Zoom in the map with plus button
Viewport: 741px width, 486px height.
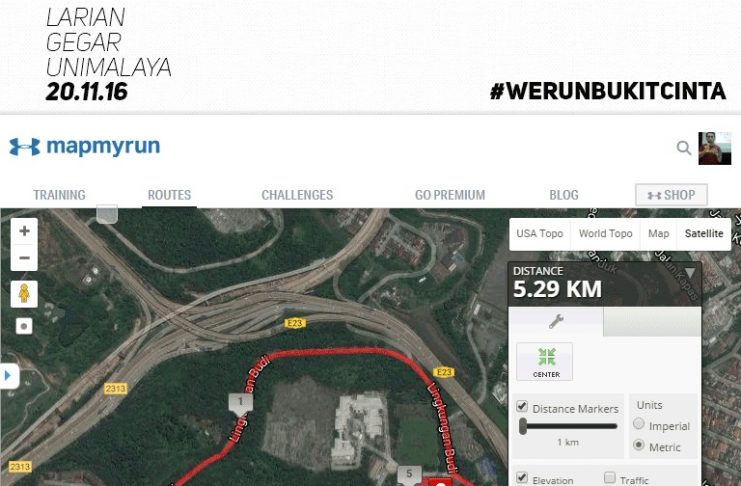(x=24, y=231)
